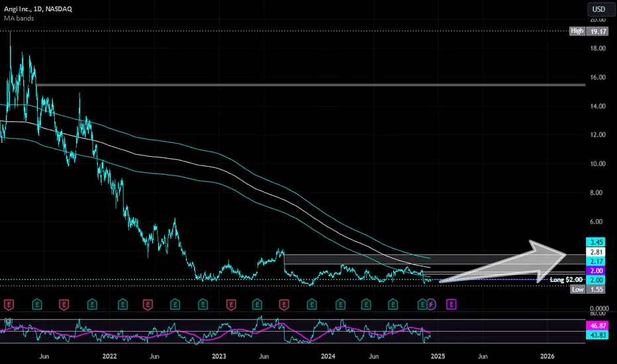
Task: Click the cyan 3.45 price scale tag
Action: tap(596, 242)
